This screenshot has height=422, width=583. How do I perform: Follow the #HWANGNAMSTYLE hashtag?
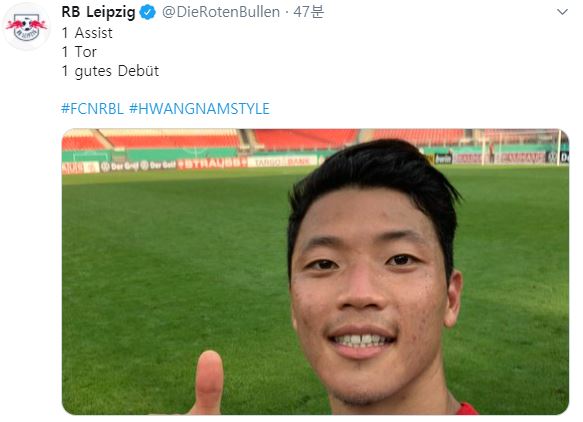pos(199,109)
